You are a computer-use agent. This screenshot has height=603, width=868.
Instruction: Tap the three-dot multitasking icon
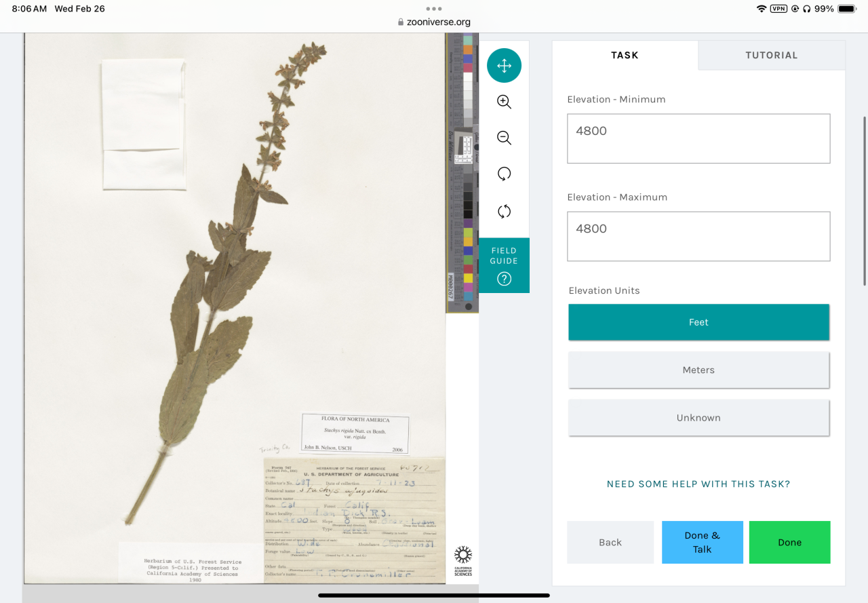[434, 9]
